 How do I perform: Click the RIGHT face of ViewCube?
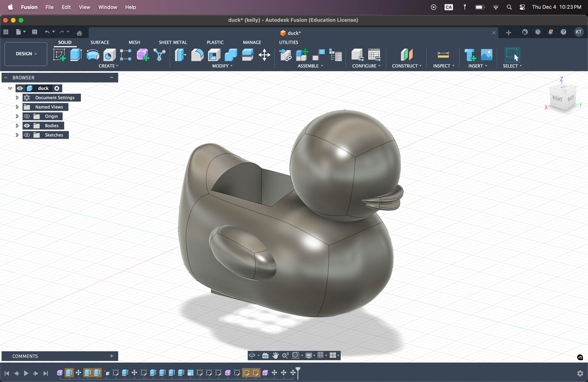point(557,99)
